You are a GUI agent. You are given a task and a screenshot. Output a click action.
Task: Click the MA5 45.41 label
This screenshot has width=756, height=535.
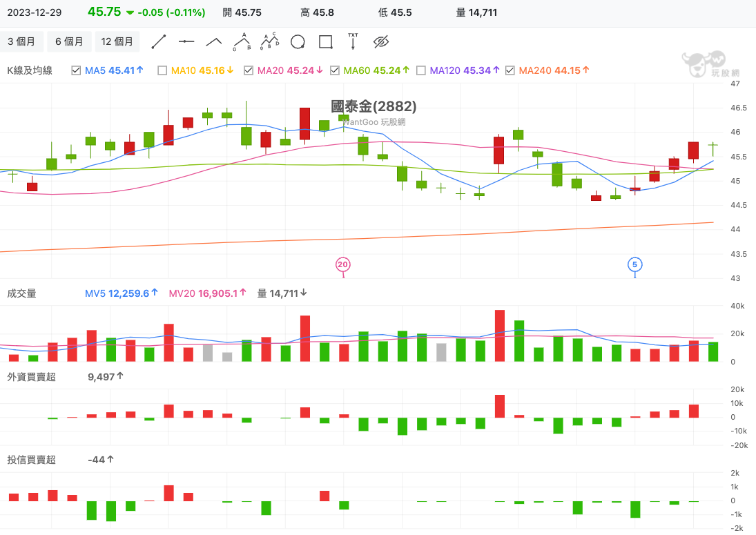(x=115, y=70)
